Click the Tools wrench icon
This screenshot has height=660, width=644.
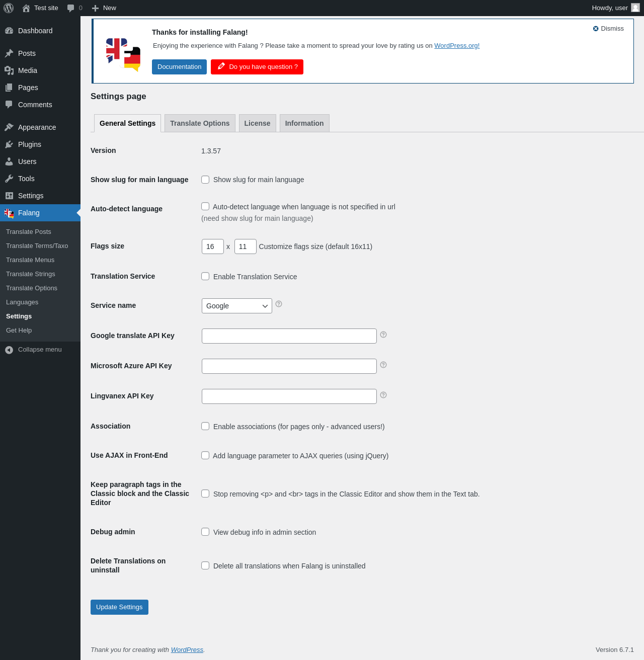click(x=9, y=179)
